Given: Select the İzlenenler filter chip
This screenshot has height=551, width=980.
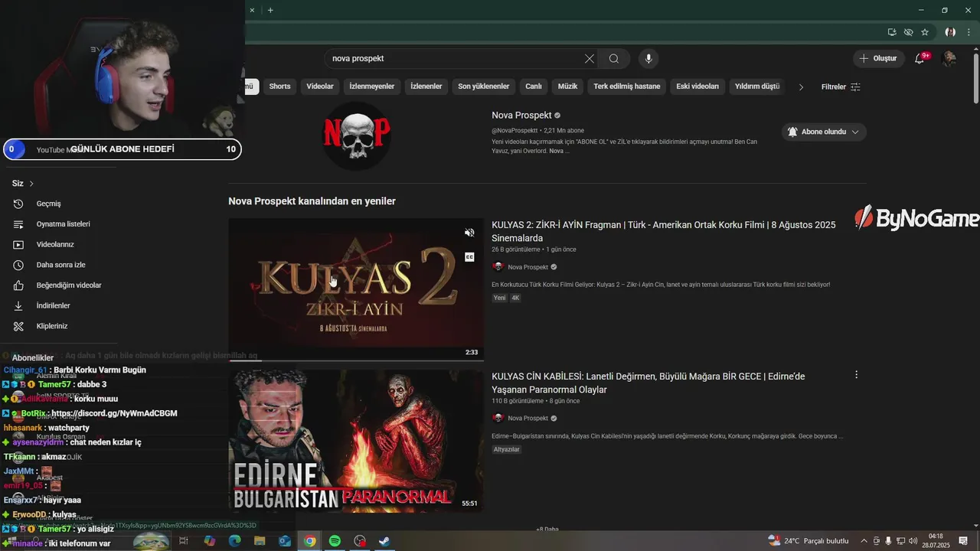Looking at the screenshot, I should 426,86.
